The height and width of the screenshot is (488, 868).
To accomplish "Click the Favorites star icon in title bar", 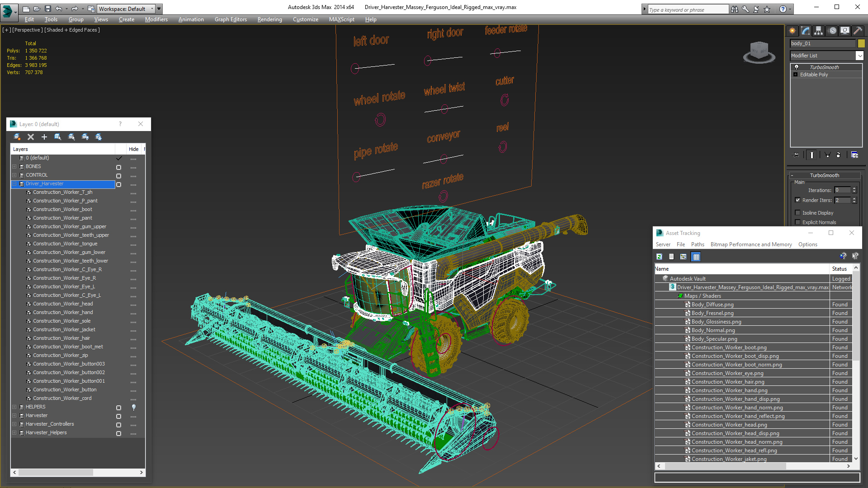I will pos(767,9).
